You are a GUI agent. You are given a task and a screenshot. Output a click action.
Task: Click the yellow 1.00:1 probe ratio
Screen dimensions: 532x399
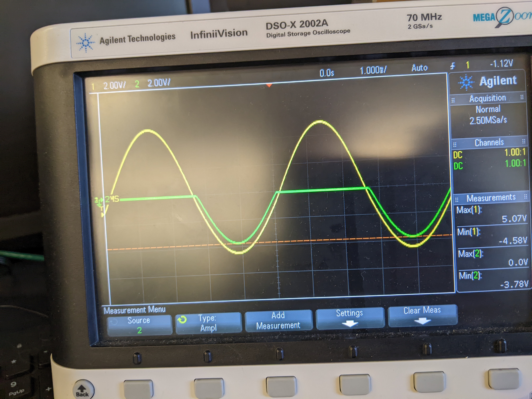(x=515, y=152)
